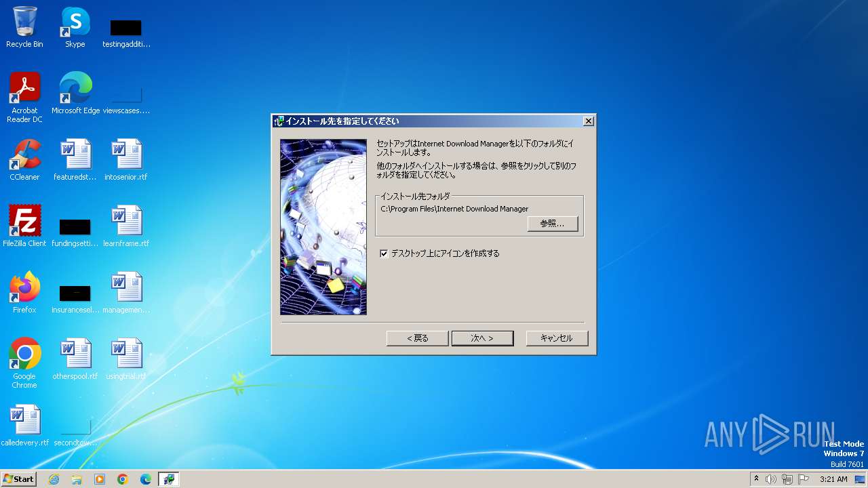Click the < 戻る (Back) button
The height and width of the screenshot is (488, 868).
(x=417, y=338)
